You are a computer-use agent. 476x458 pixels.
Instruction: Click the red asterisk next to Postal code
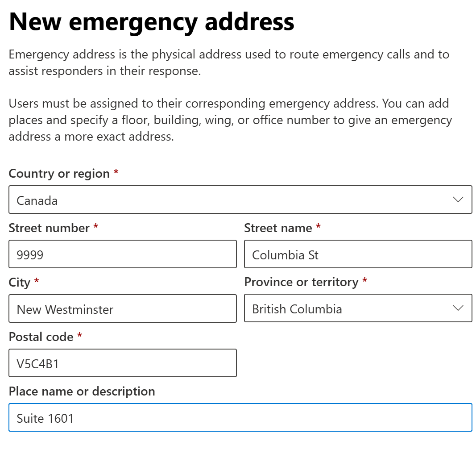(x=79, y=337)
